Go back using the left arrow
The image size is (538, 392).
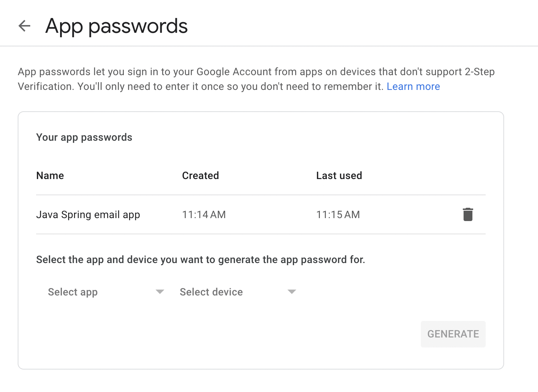coord(24,26)
